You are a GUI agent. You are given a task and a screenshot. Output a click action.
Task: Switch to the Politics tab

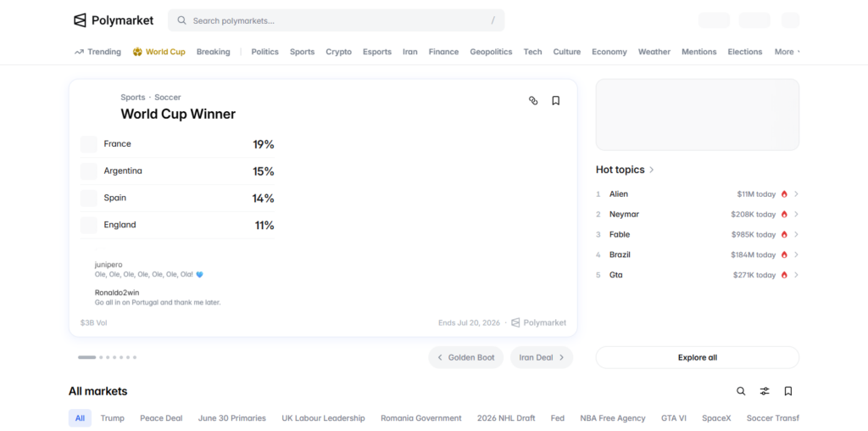coord(264,52)
